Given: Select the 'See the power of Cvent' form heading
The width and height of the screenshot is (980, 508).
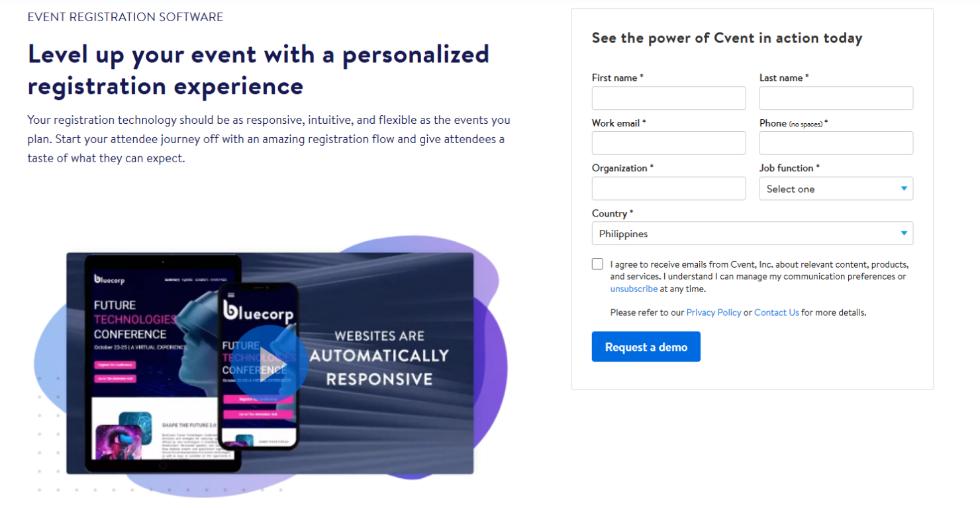Looking at the screenshot, I should pyautogui.click(x=726, y=38).
